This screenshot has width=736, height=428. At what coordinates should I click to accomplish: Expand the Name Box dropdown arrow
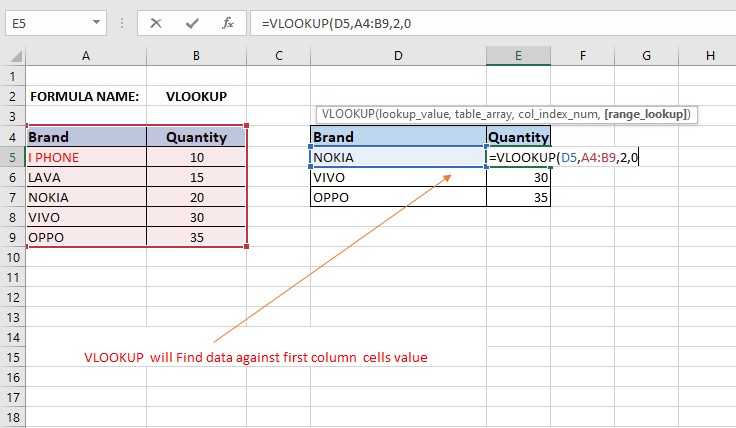coord(95,23)
